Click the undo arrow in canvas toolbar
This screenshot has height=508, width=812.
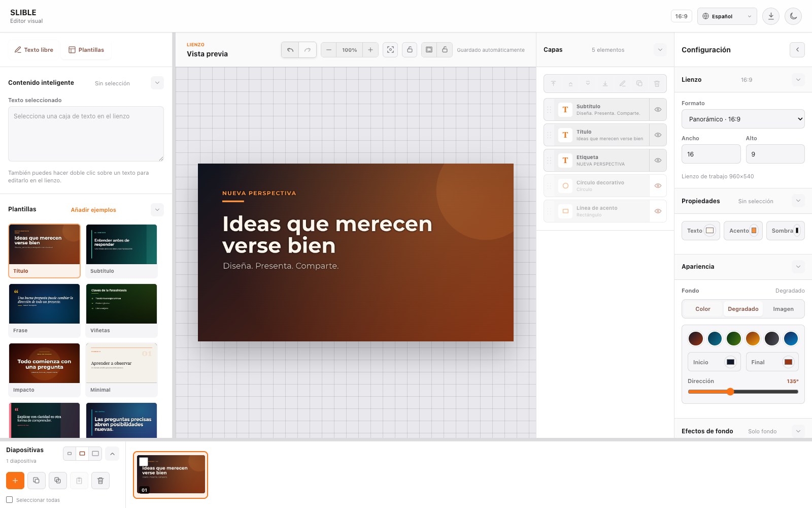pyautogui.click(x=290, y=50)
